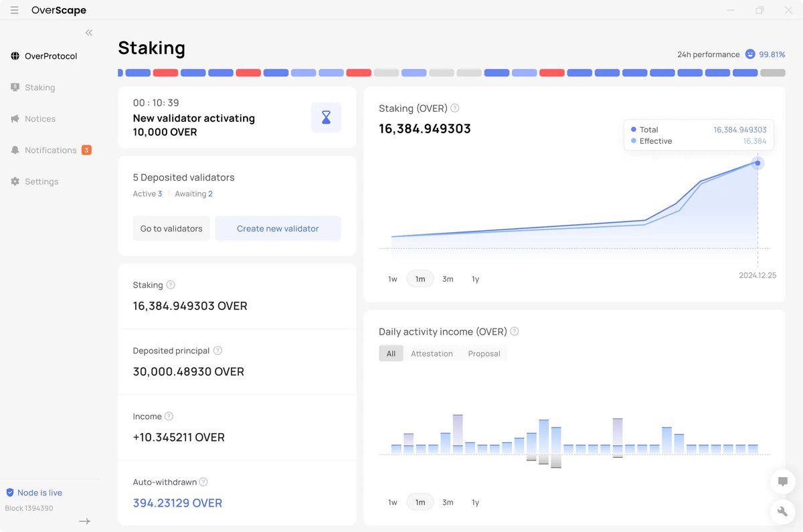
Task: Click the first red performance segment
Action: click(165, 72)
